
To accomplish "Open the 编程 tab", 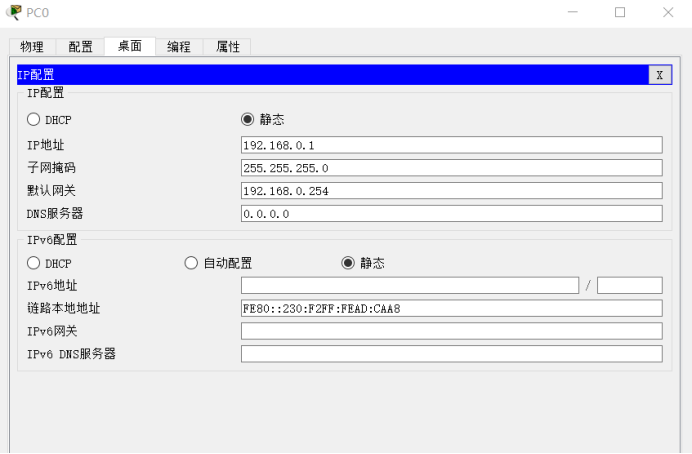I will 179,46.
